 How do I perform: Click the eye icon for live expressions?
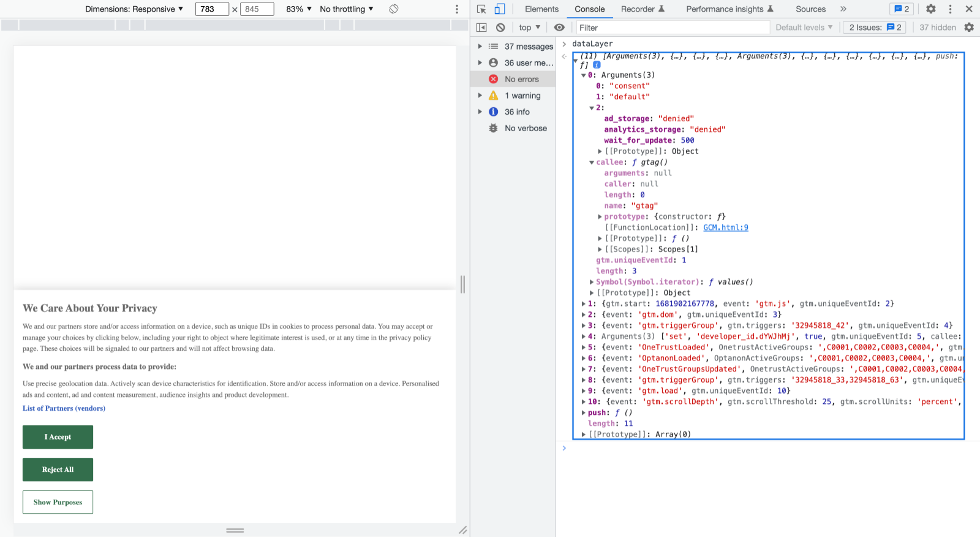coord(559,28)
